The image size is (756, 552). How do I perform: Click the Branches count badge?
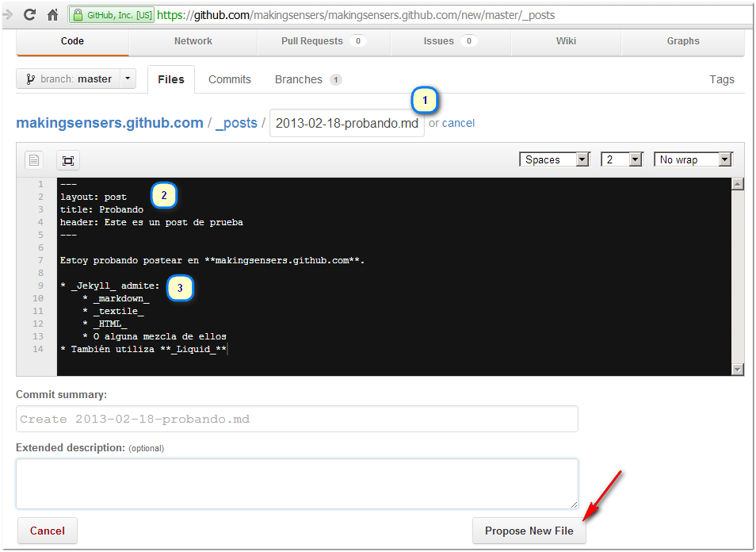(x=336, y=79)
